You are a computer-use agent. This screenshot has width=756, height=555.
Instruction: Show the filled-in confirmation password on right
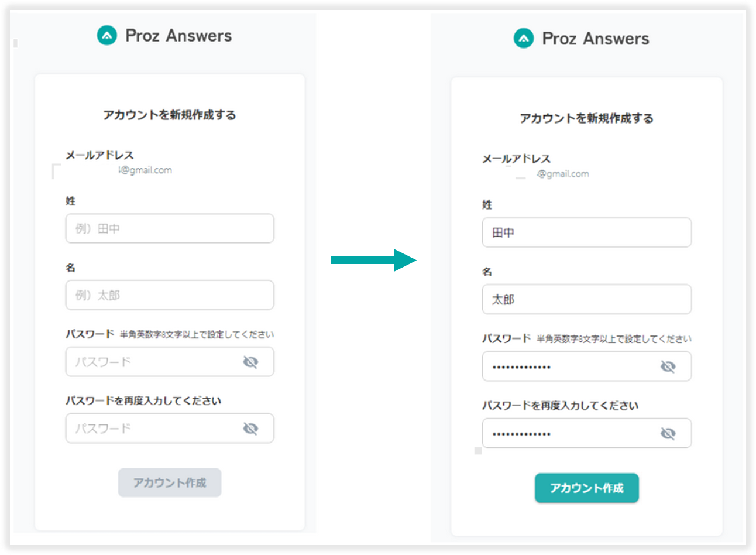coord(668,433)
